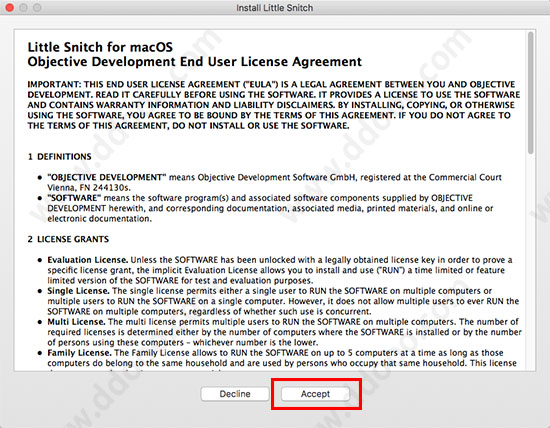Click the license text scrollbar thumb
550x428 pixels.
[x=531, y=93]
